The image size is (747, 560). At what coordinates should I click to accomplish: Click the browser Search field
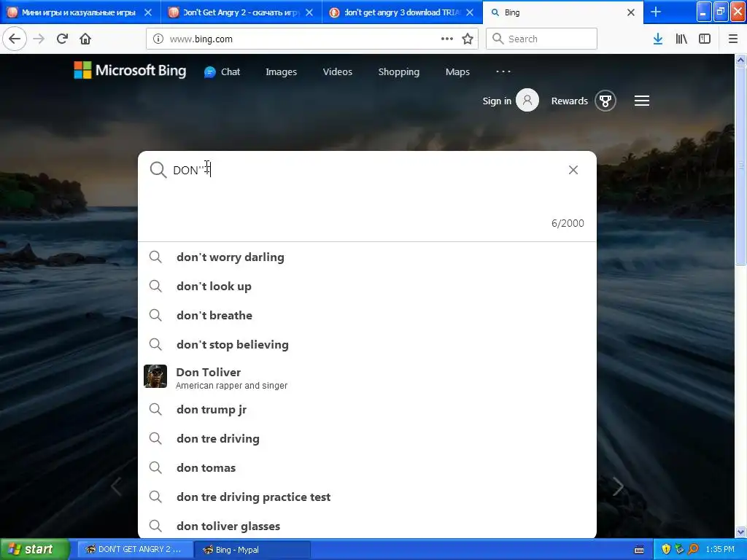click(x=541, y=39)
